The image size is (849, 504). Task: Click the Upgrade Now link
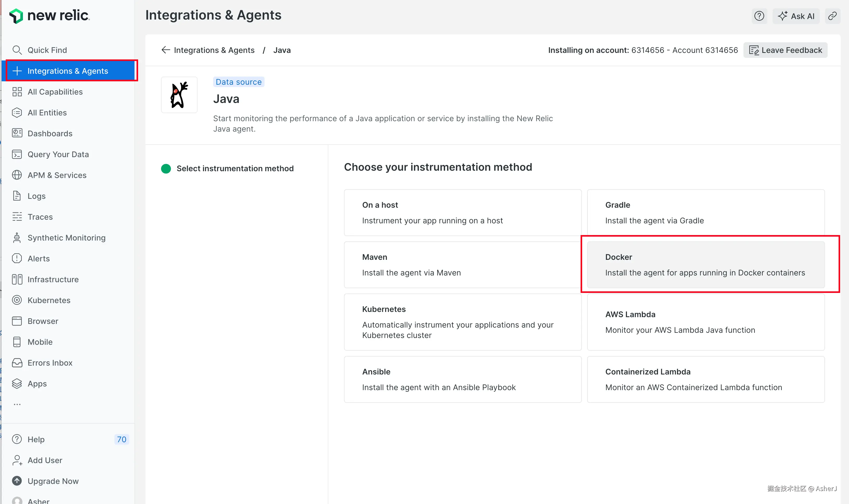[x=53, y=481]
